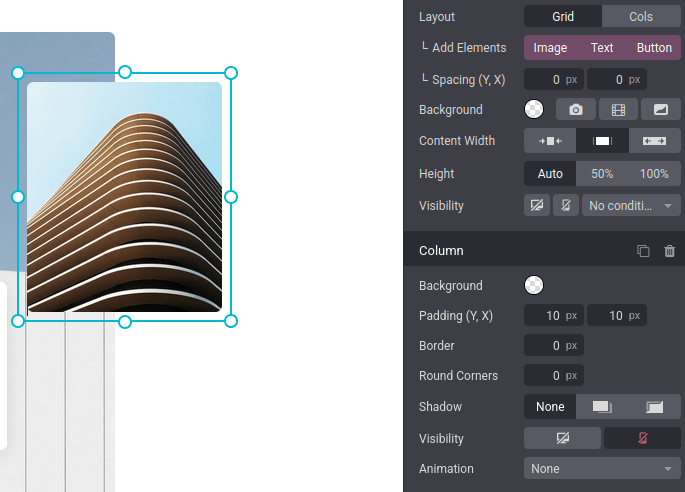Image resolution: width=685 pixels, height=492 pixels.
Task: Click the background video film icon
Action: (x=618, y=110)
